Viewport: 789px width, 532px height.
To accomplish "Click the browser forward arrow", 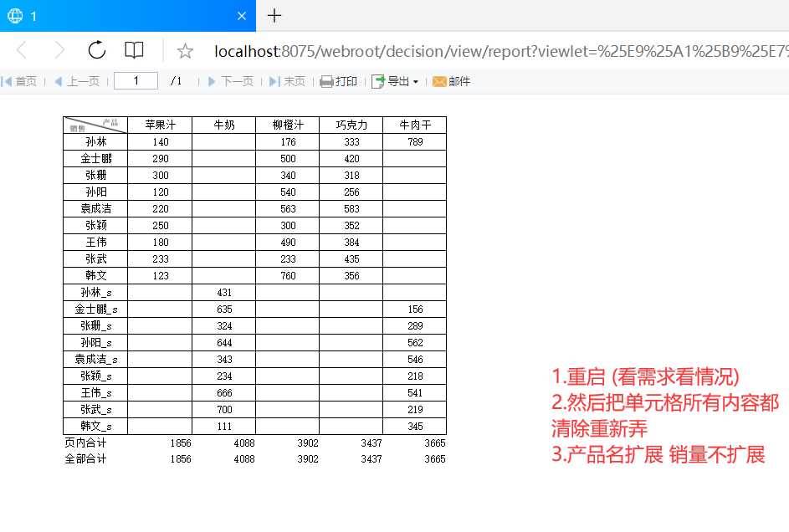I will pyautogui.click(x=59, y=50).
